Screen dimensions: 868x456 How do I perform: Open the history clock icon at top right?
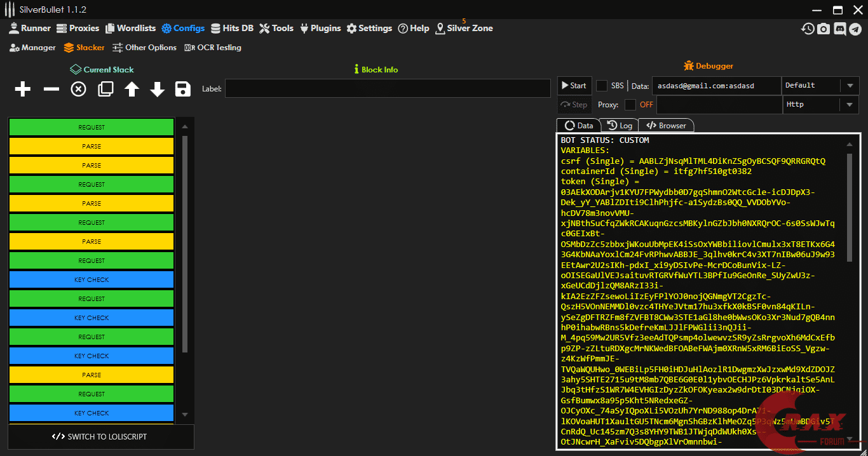coord(808,29)
